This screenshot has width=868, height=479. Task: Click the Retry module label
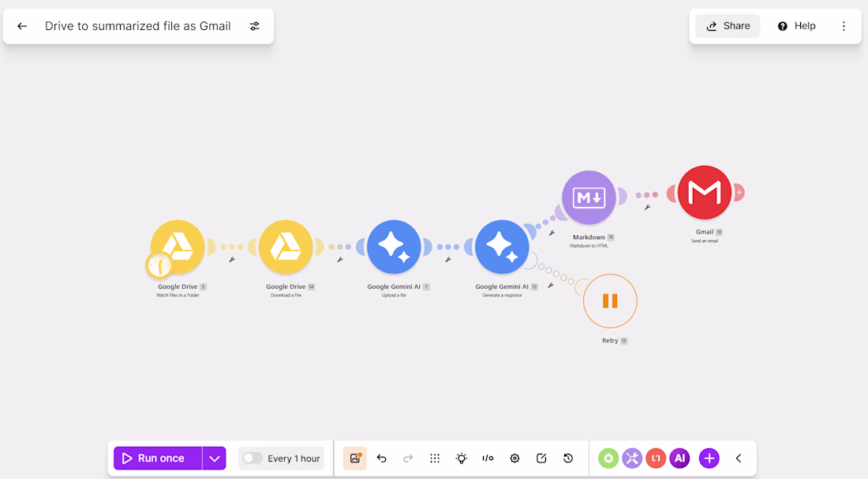(x=610, y=341)
